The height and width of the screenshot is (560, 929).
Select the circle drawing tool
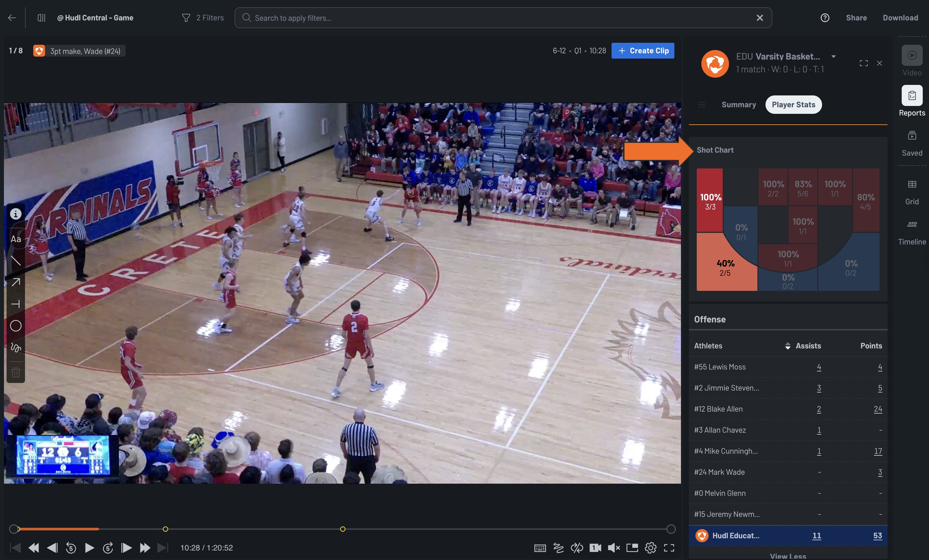(x=15, y=326)
